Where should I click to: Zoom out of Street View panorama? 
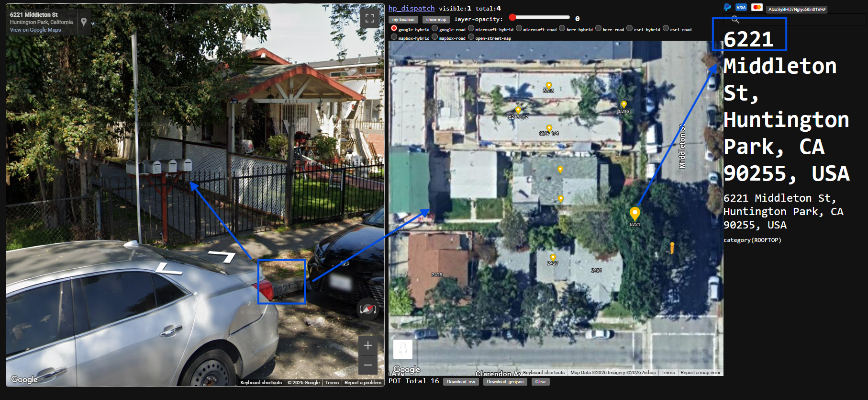pos(367,365)
